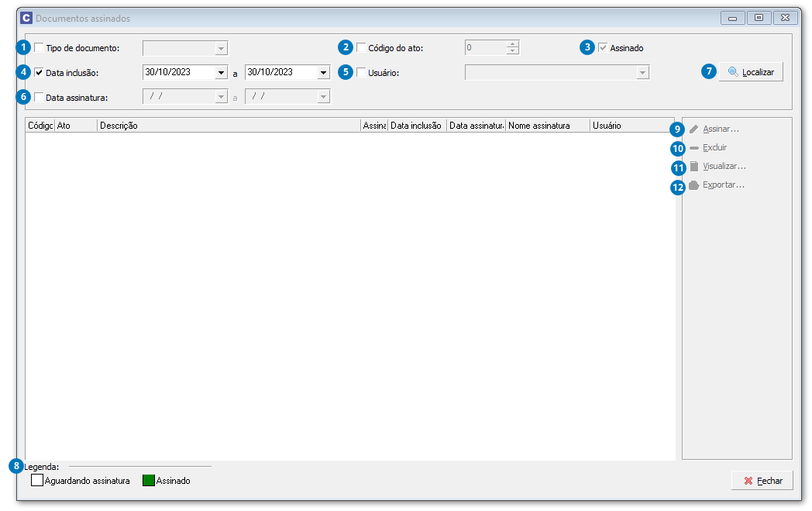
Task: Click the white Aguardando assinatura legend swatch
Action: pos(36,481)
